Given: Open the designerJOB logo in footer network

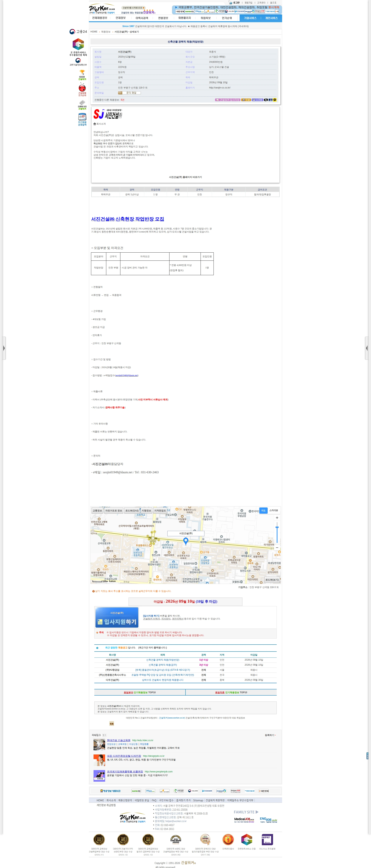Looking at the screenshot, I should (x=235, y=791).
